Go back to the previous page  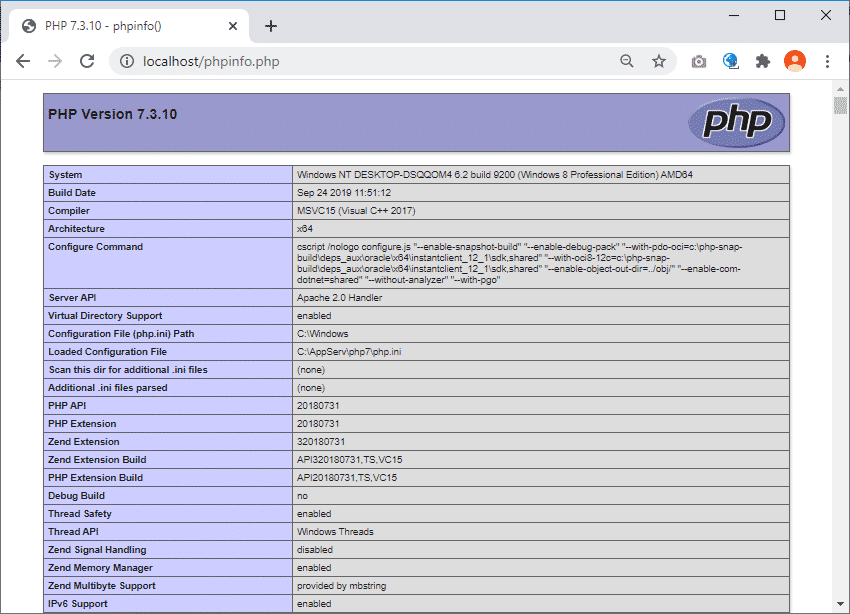(x=23, y=61)
